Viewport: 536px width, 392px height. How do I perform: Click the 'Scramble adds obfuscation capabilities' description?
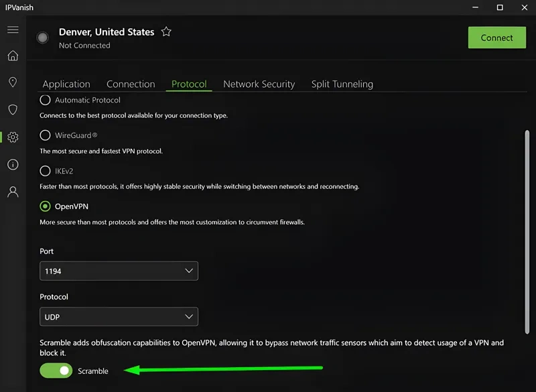pyautogui.click(x=272, y=348)
